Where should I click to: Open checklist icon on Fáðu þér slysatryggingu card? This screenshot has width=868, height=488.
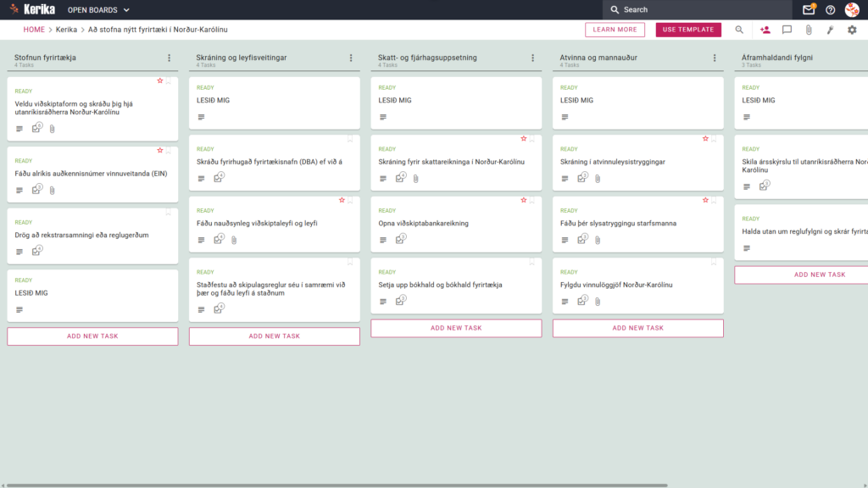[x=581, y=238]
